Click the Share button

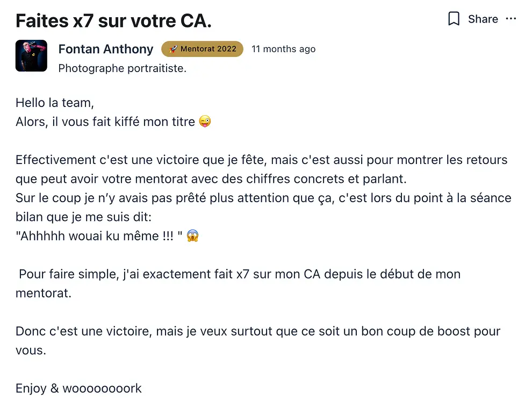point(483,19)
